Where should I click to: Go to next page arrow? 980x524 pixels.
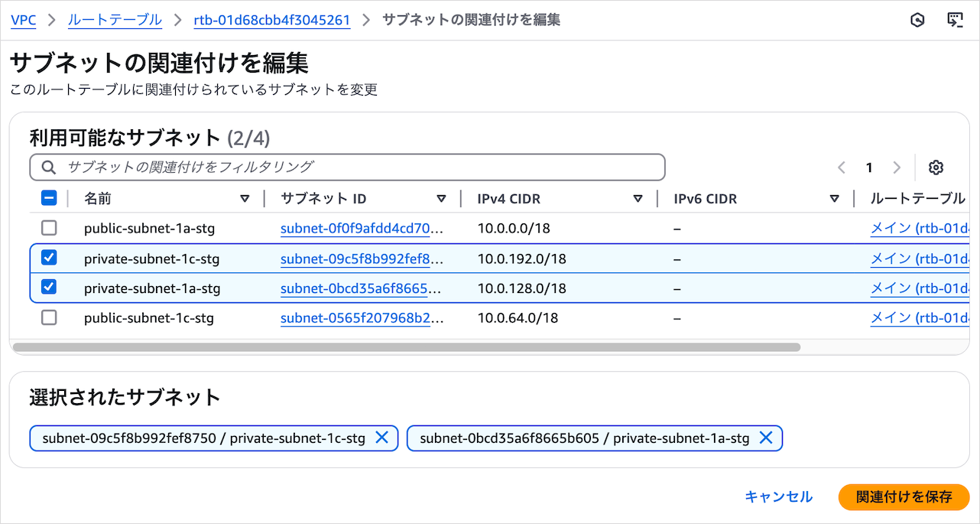(x=897, y=168)
